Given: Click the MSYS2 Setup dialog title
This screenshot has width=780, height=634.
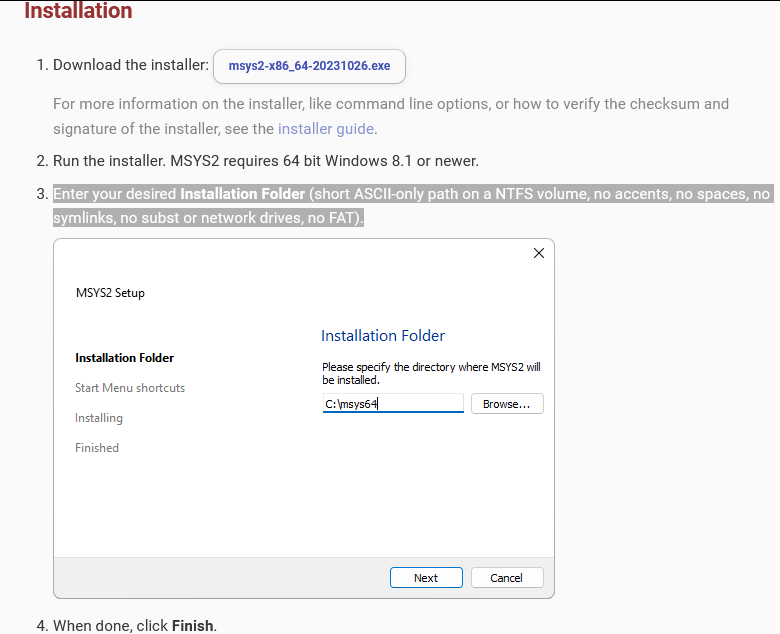Looking at the screenshot, I should coord(110,293).
